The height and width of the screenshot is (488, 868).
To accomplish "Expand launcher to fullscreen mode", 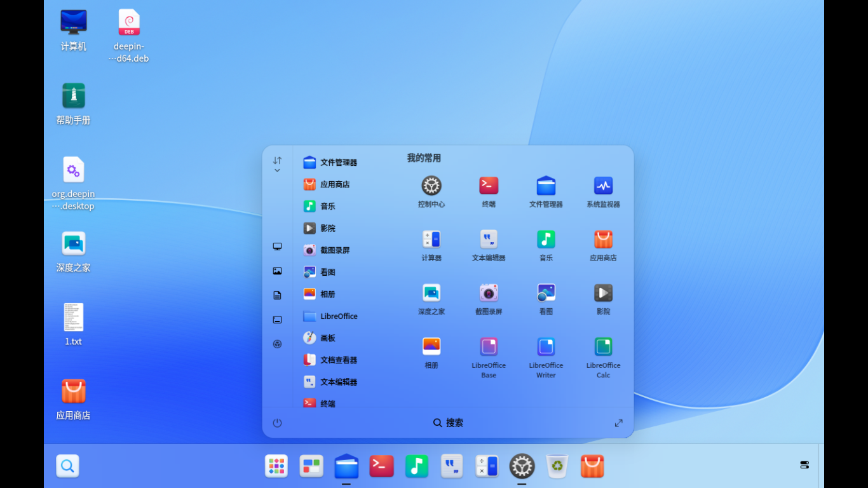I will tap(618, 423).
